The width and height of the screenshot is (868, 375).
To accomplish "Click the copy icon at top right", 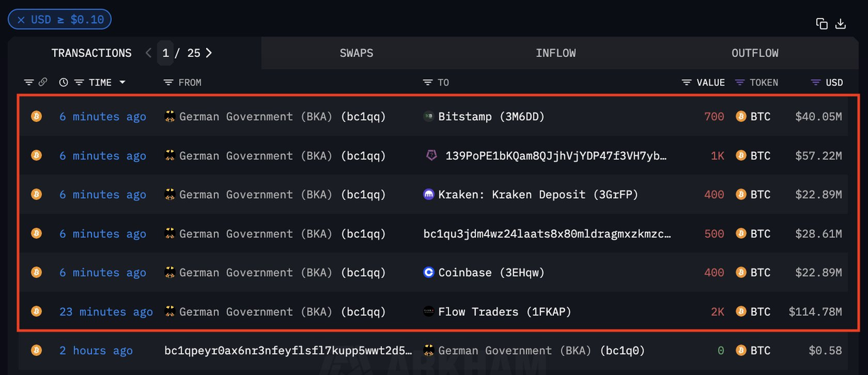I will (822, 24).
